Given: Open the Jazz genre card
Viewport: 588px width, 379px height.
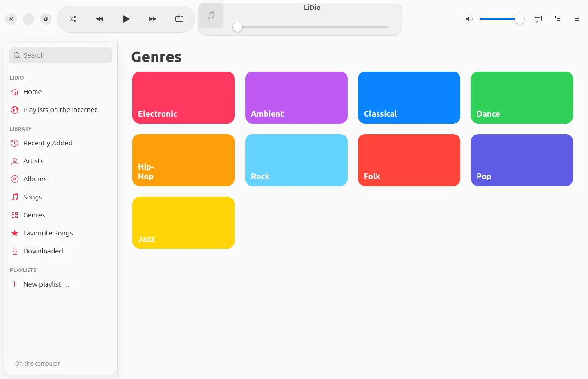Looking at the screenshot, I should pos(184,223).
